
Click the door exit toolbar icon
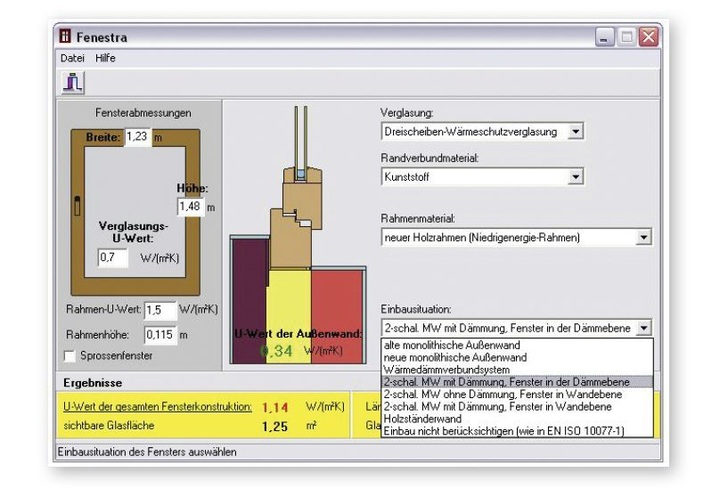[x=72, y=83]
